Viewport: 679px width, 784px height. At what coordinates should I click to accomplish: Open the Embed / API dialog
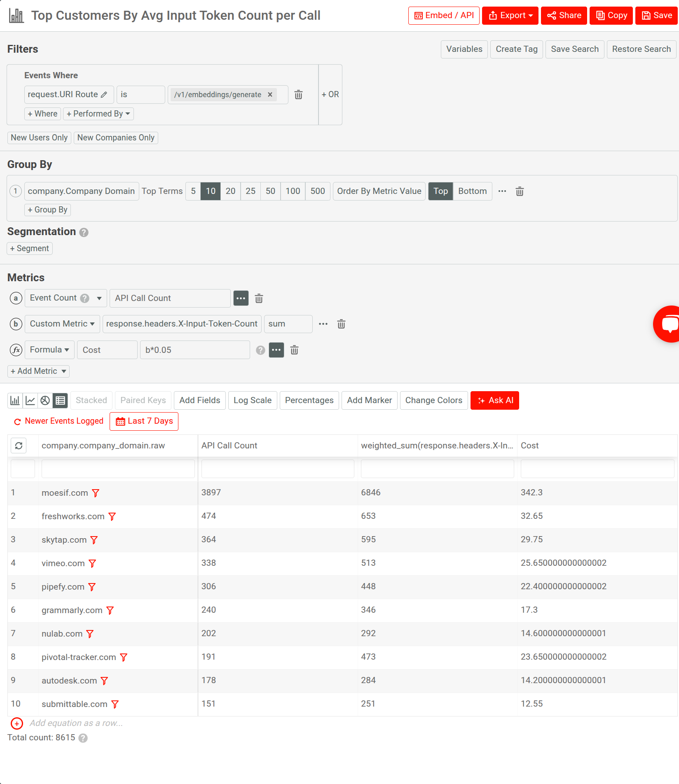point(444,15)
